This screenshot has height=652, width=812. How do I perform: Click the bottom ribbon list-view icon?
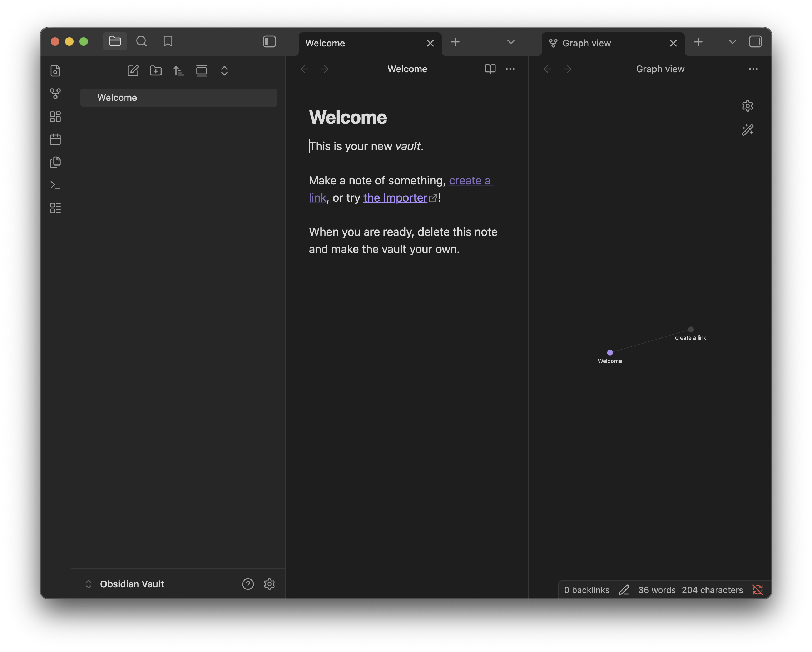(x=55, y=208)
